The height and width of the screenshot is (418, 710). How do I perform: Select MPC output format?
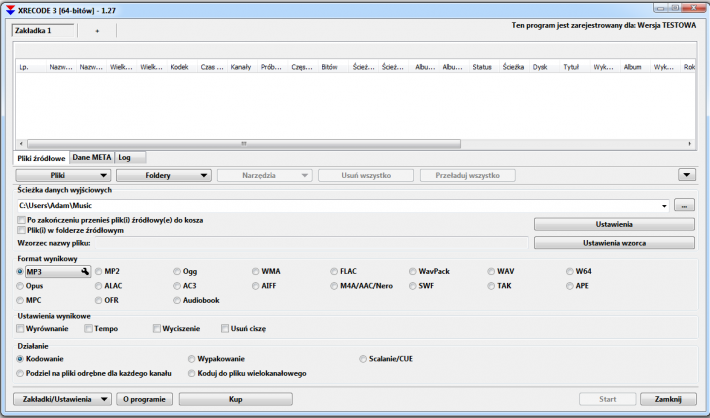20,300
